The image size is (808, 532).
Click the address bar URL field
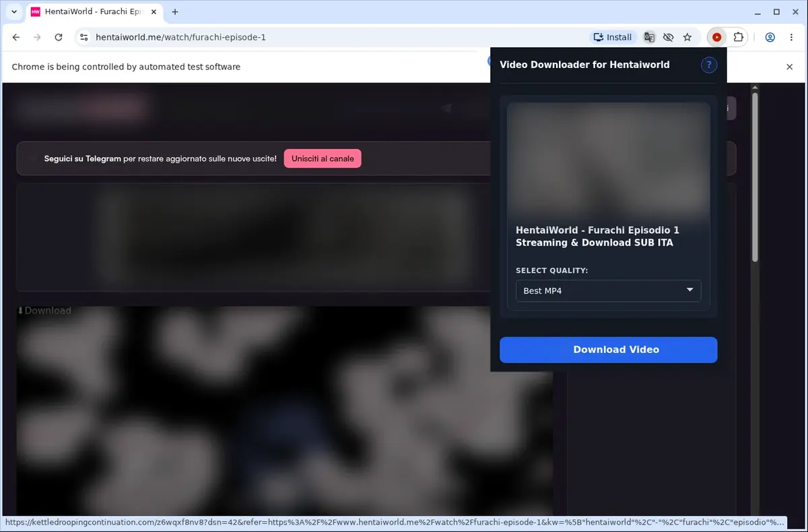click(337, 38)
